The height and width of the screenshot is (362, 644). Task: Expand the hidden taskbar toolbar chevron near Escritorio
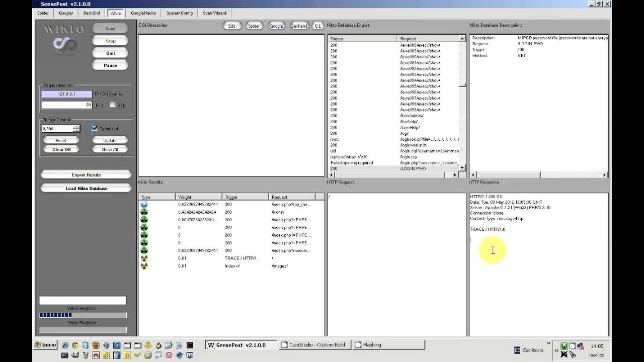549,343
